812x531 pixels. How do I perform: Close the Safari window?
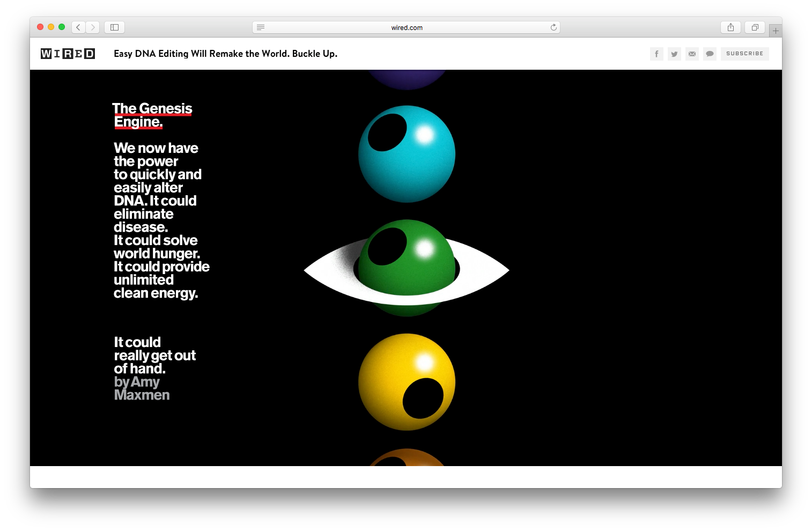click(40, 27)
